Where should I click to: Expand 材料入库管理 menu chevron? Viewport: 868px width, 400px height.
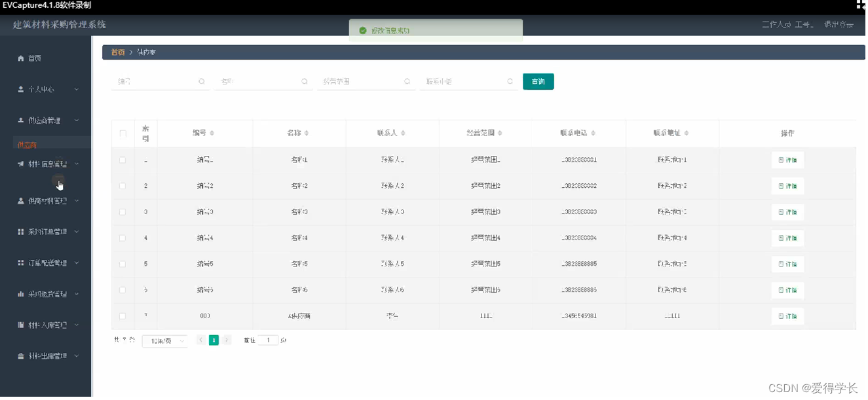[x=77, y=325]
